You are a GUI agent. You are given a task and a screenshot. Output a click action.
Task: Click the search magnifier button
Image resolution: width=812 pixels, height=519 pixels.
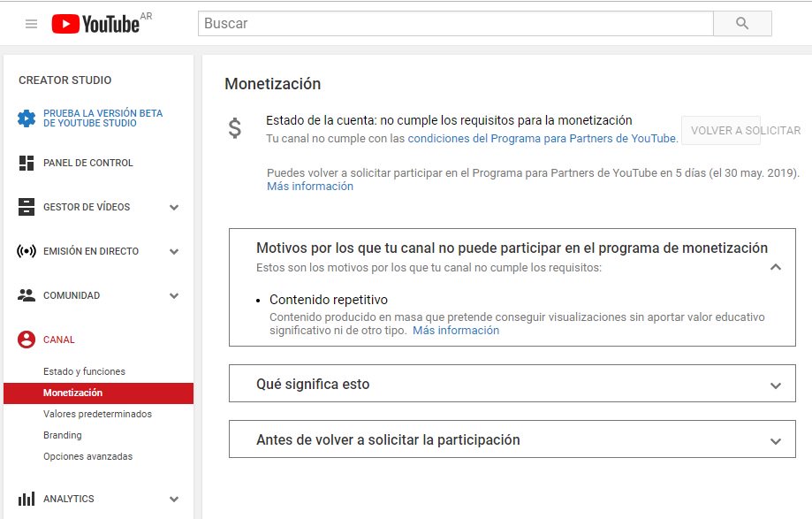(x=742, y=23)
